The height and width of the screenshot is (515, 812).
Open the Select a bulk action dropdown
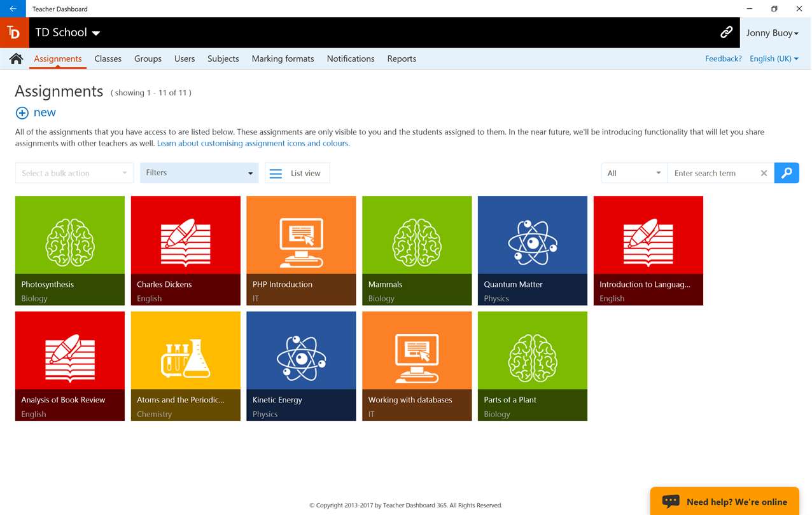tap(74, 173)
